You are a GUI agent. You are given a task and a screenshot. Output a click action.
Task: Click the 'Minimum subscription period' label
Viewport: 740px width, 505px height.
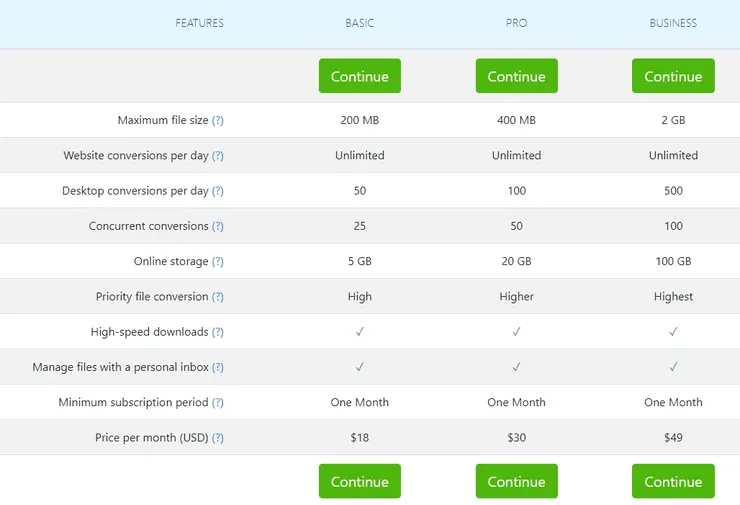click(134, 403)
